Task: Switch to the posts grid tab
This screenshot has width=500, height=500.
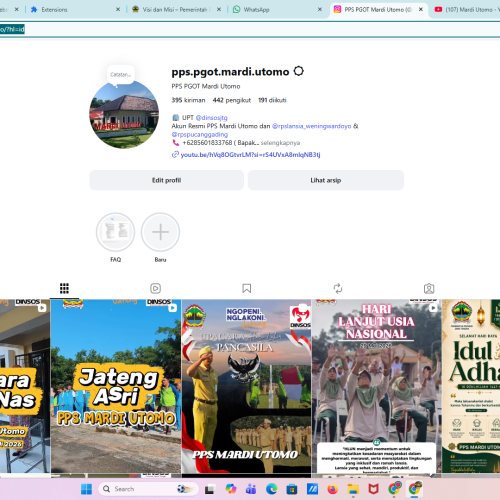Action: tap(64, 288)
